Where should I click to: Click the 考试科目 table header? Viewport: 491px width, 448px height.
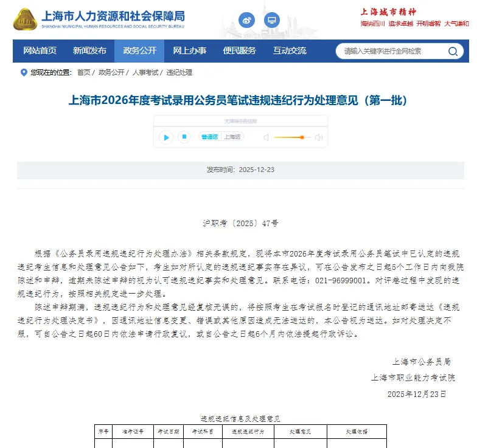[x=203, y=432]
